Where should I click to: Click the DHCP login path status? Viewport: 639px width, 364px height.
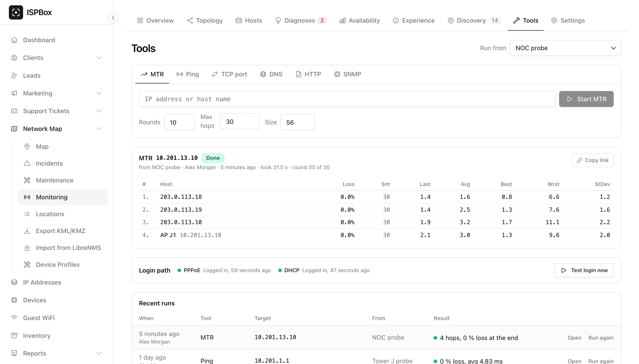pyautogui.click(x=324, y=270)
